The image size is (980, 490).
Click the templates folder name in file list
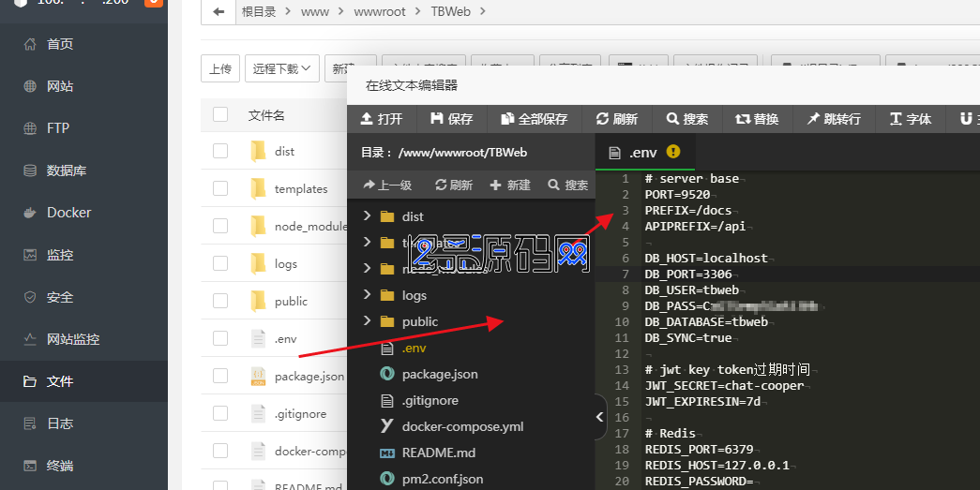(301, 189)
